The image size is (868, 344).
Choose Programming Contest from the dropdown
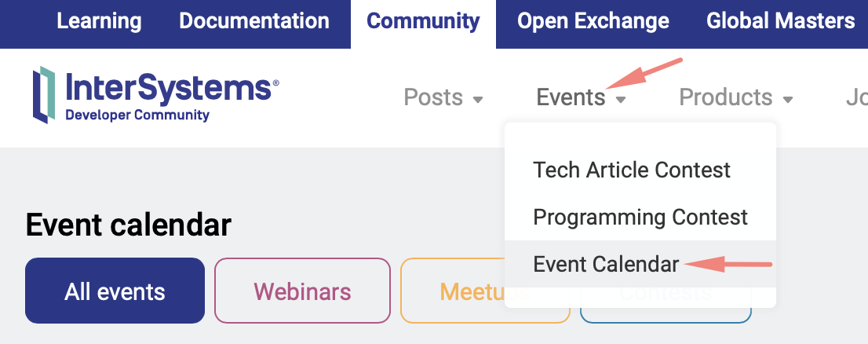coord(640,217)
